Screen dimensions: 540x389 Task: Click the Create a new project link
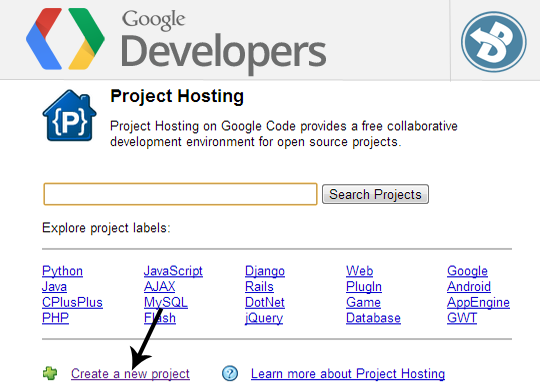pyautogui.click(x=130, y=374)
